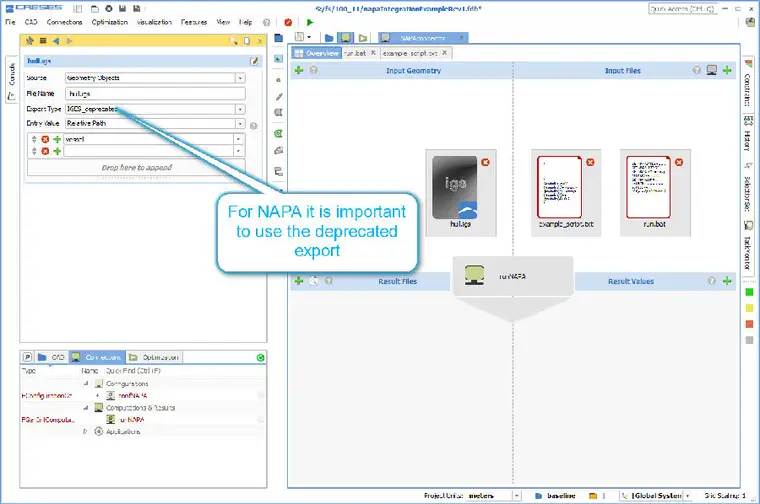Open Project Units dropdown in status bar
This screenshot has height=504, width=760.
(x=517, y=496)
